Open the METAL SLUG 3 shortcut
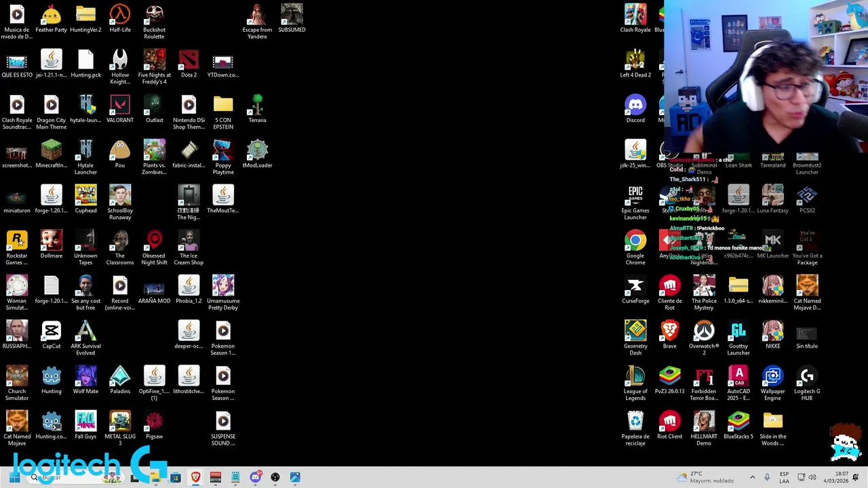The height and width of the screenshot is (488, 868). click(120, 429)
